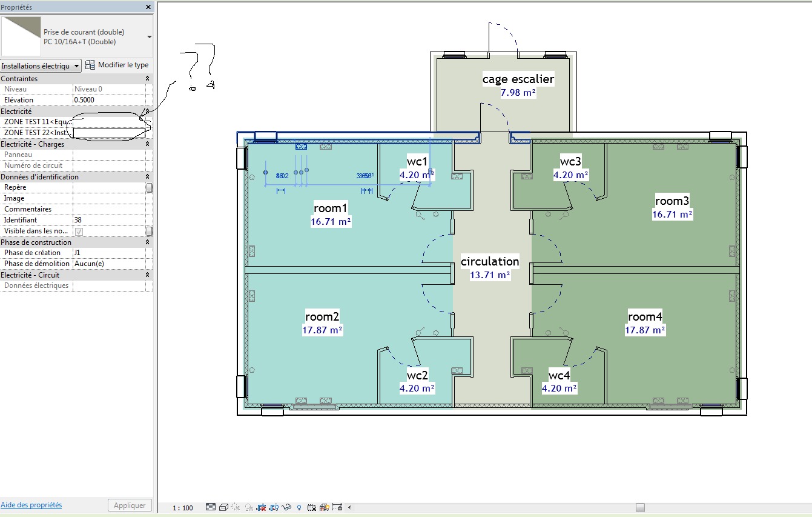This screenshot has height=517, width=812.
Task: Close the Propriétés panel
Action: (148, 7)
